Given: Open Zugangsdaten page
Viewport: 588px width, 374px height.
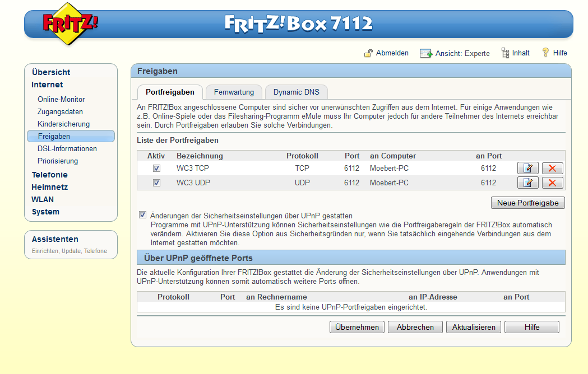Looking at the screenshot, I should [60, 111].
